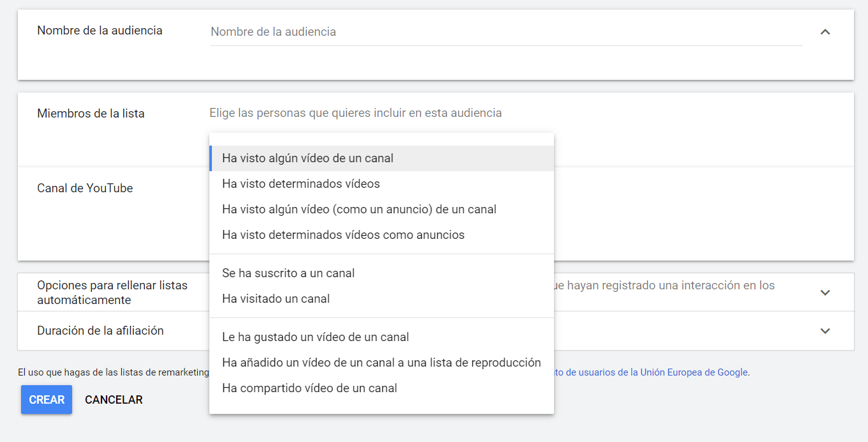Click the CANCELAR button
This screenshot has height=442, width=868.
pyautogui.click(x=114, y=400)
